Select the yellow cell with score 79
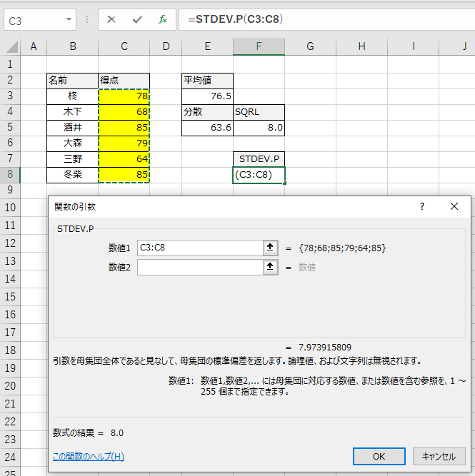This screenshot has width=475, height=476. click(x=124, y=143)
